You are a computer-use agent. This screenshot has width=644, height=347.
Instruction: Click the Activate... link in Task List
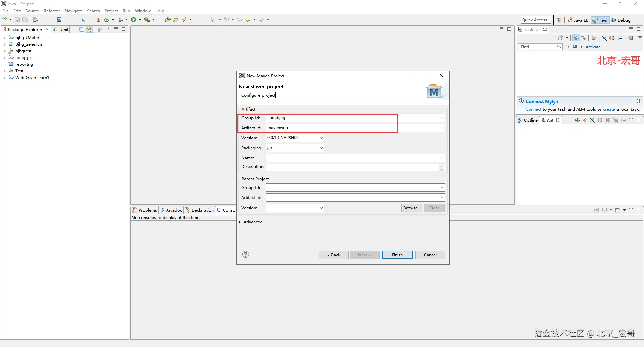[x=594, y=47]
